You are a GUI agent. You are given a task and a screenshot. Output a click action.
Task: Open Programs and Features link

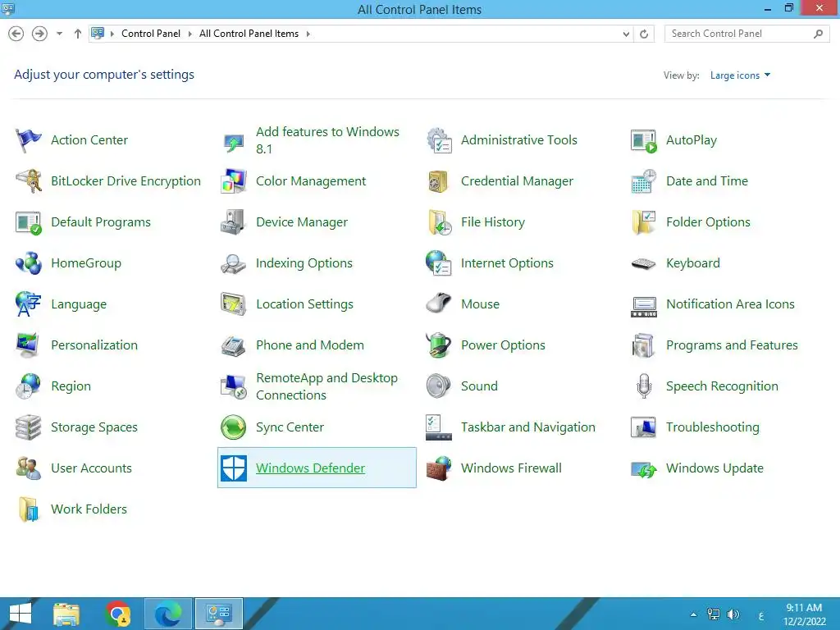(732, 345)
